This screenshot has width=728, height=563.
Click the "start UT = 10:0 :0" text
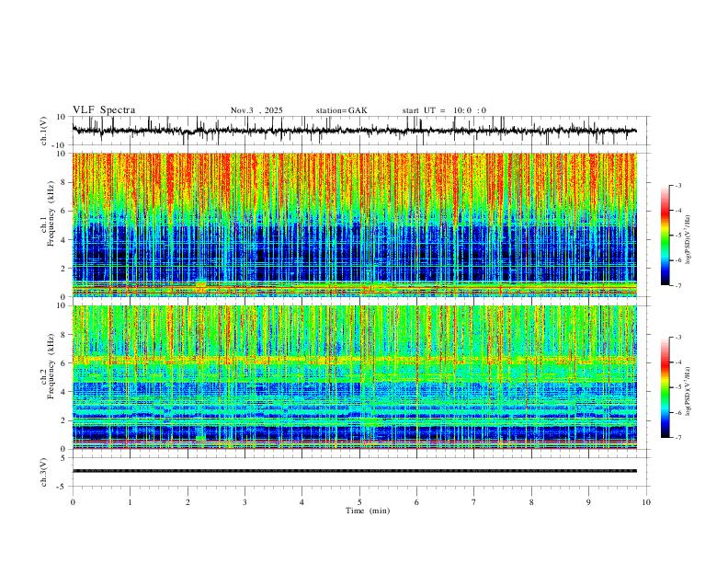[444, 110]
